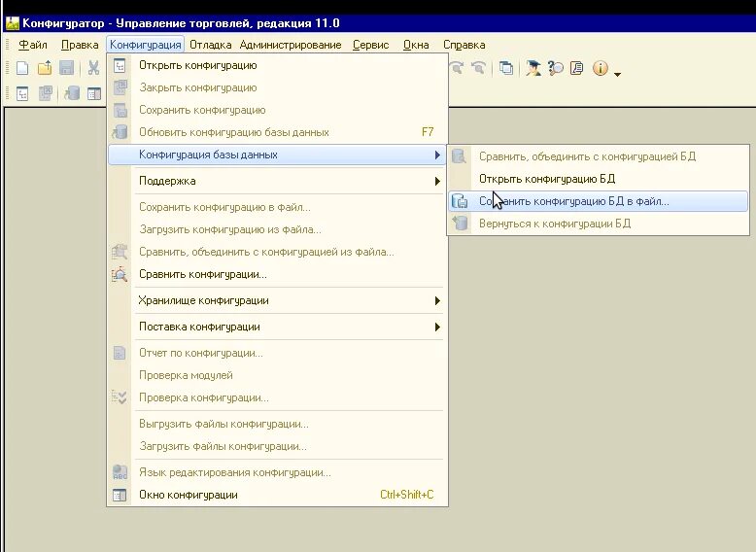The image size is (756, 552).
Task: Click the yellow About information icon
Action: (x=601, y=68)
